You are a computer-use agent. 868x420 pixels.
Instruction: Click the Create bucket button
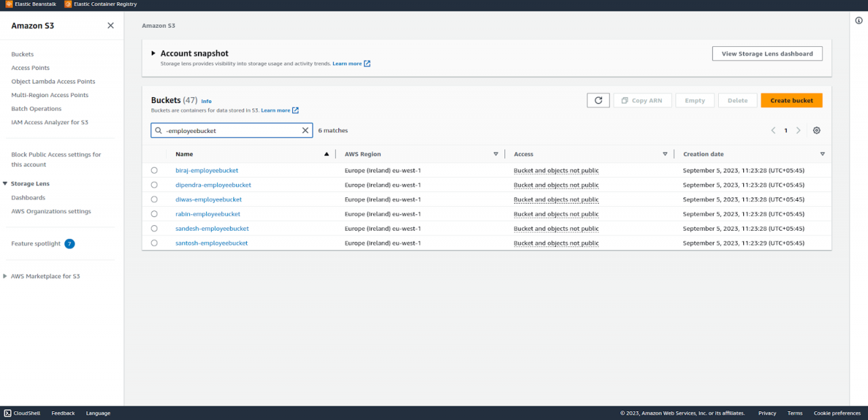point(791,100)
